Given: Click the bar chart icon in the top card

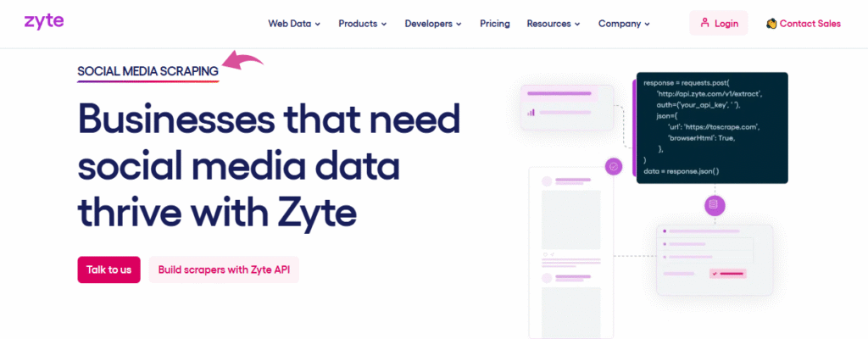Looking at the screenshot, I should point(531,111).
